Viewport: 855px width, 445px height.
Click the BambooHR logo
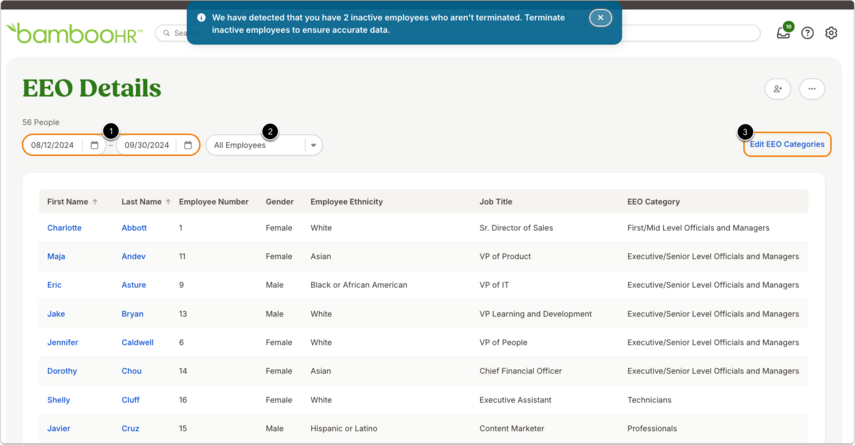[x=74, y=33]
